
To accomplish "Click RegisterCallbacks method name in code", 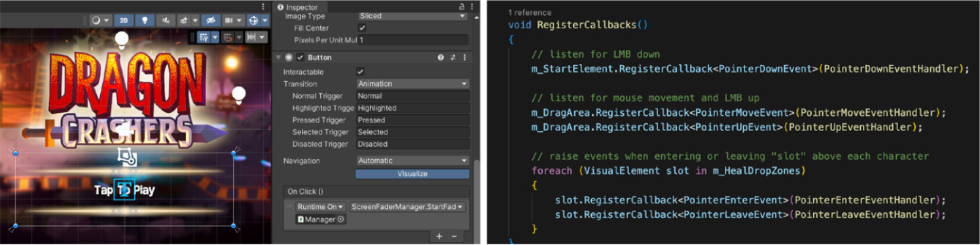I will pyautogui.click(x=587, y=25).
